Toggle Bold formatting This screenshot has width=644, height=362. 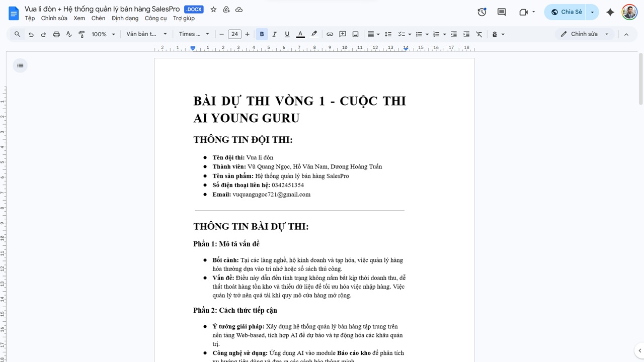click(262, 34)
